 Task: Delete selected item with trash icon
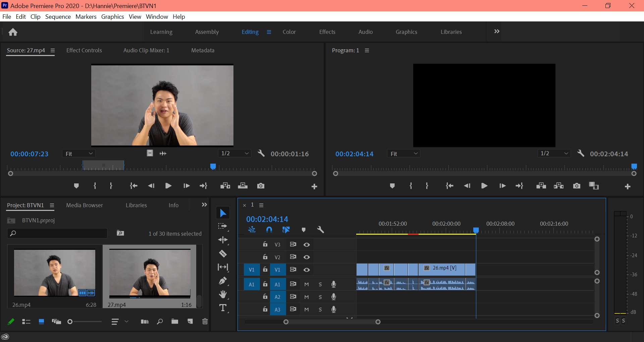(x=205, y=322)
